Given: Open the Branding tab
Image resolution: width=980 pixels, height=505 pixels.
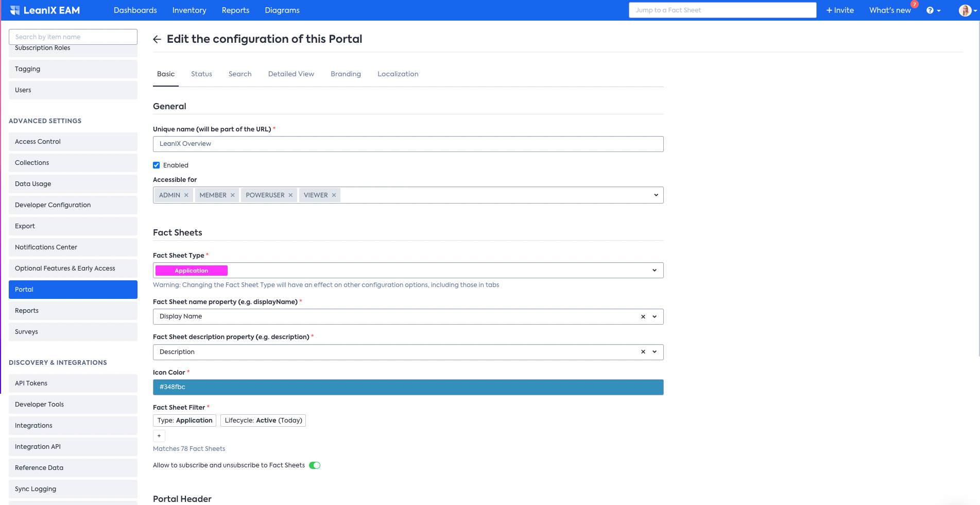Looking at the screenshot, I should coord(346,74).
